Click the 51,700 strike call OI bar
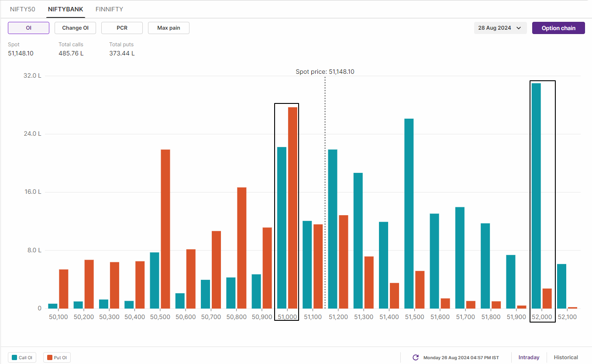This screenshot has height=364, width=592. pos(460,258)
